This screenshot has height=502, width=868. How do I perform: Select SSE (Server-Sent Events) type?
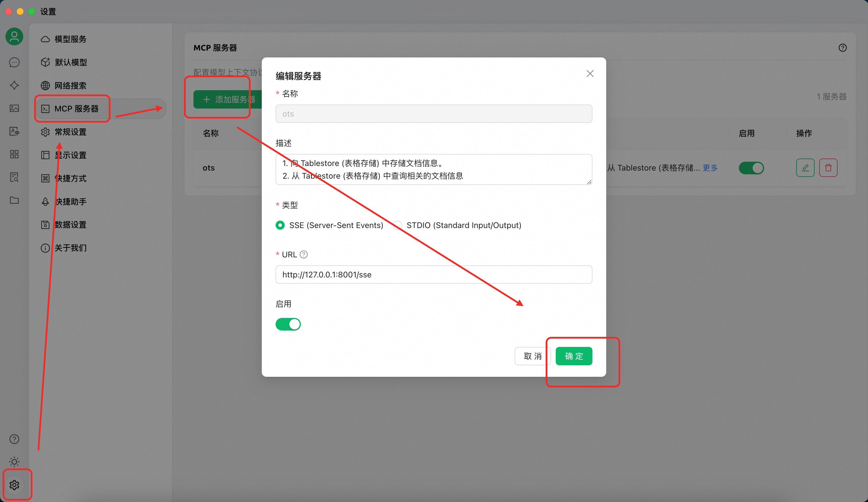280,225
